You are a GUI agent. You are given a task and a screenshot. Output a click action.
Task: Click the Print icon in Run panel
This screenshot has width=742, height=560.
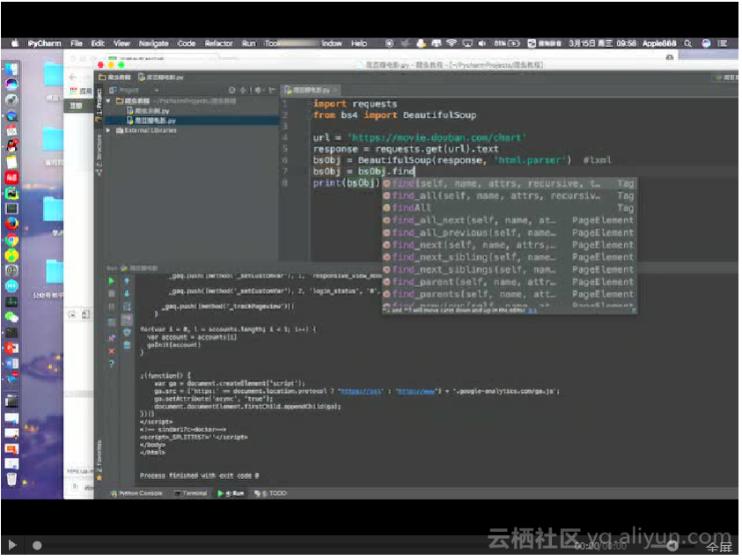[x=127, y=333]
